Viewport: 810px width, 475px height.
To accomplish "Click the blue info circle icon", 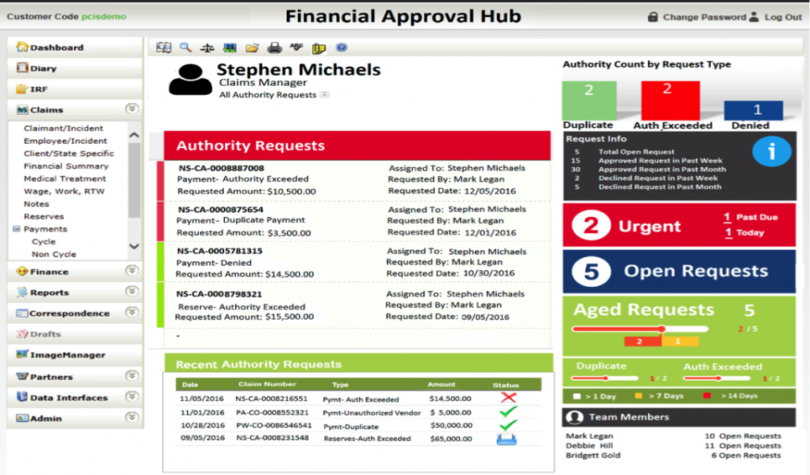I will click(x=771, y=152).
